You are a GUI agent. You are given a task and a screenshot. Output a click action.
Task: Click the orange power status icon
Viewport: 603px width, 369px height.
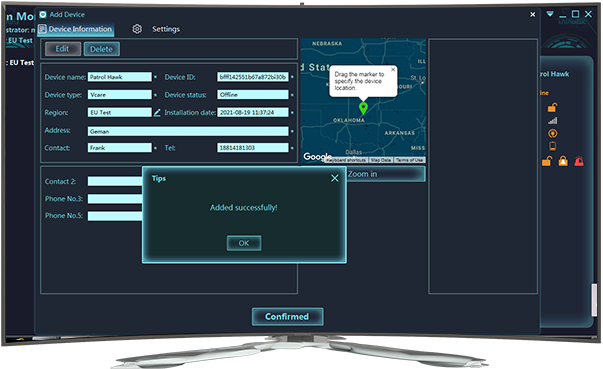(x=553, y=133)
